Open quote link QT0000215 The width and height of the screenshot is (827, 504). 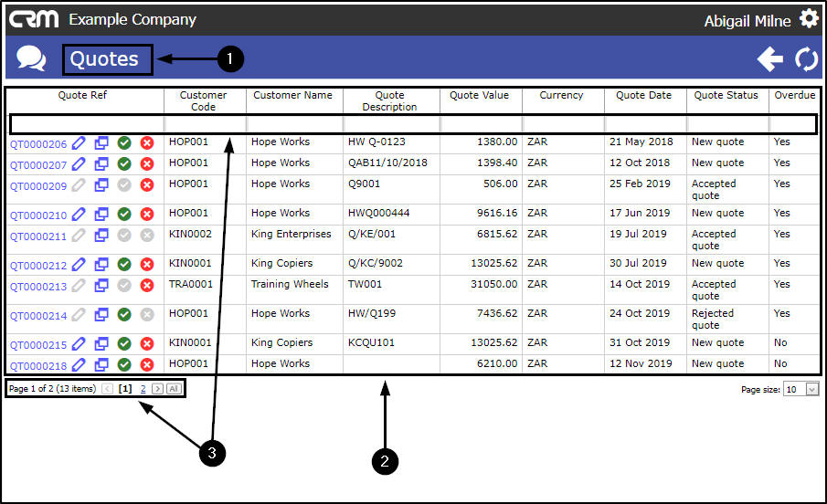38,345
